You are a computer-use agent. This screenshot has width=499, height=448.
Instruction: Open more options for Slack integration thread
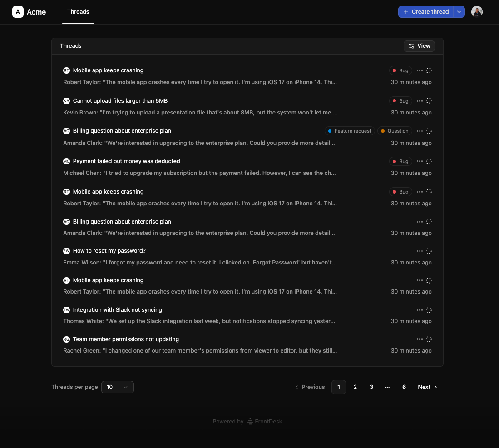tap(420, 310)
